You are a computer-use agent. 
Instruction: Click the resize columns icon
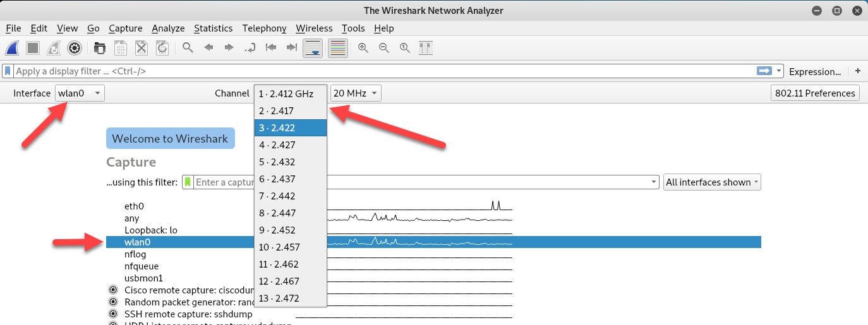click(x=426, y=48)
